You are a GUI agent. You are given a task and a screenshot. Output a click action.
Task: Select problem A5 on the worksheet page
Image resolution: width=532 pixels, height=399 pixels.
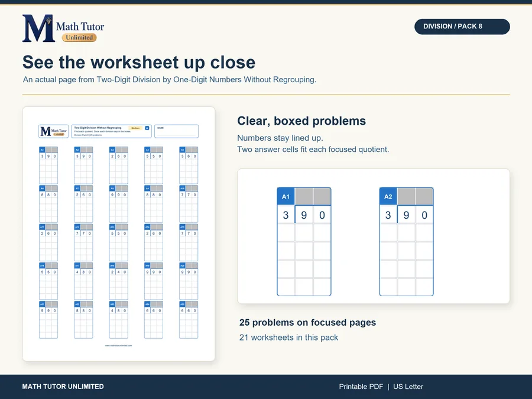(x=189, y=166)
